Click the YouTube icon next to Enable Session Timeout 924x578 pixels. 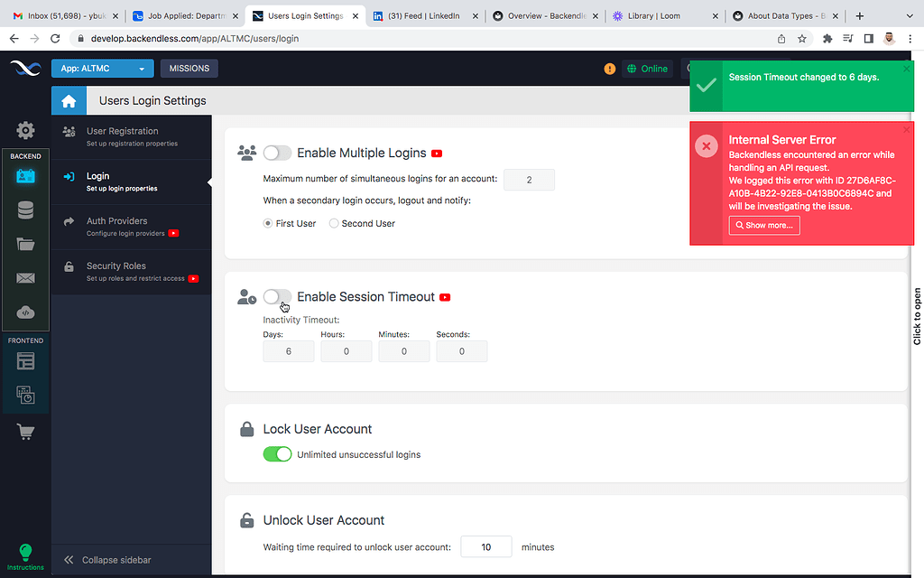[x=445, y=297]
